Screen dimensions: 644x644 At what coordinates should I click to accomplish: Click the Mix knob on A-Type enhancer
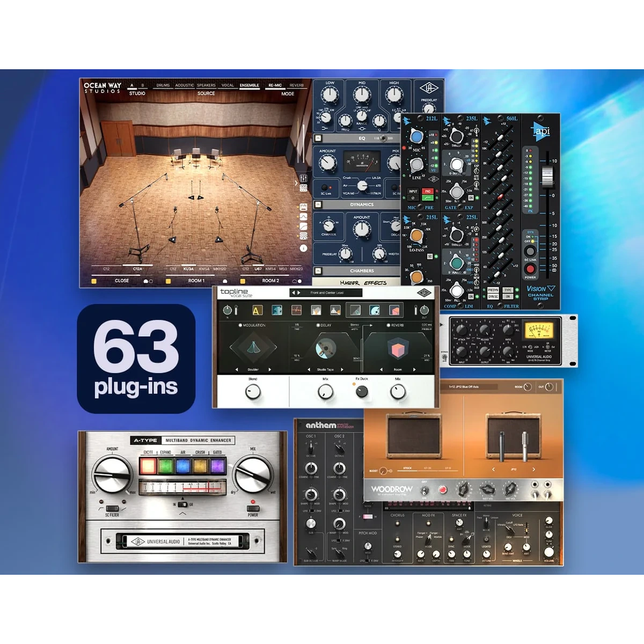(253, 475)
